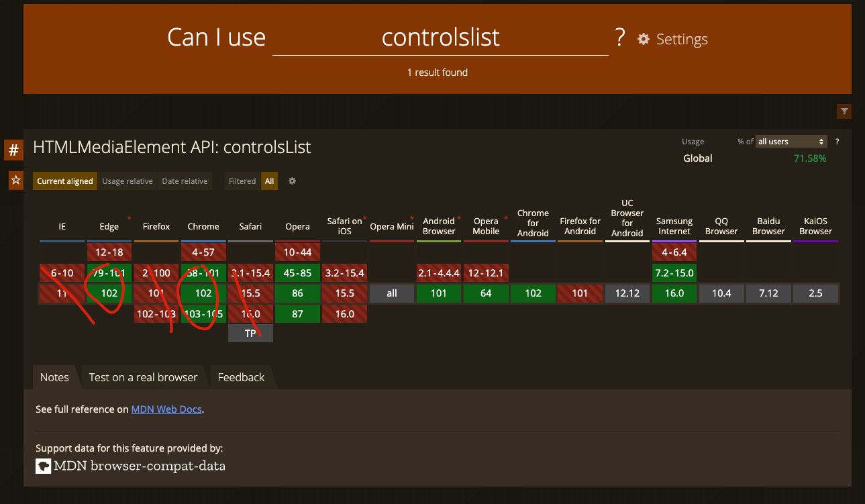Click the UC Browser for Android header
Image resolution: width=865 pixels, height=504 pixels.
click(627, 218)
